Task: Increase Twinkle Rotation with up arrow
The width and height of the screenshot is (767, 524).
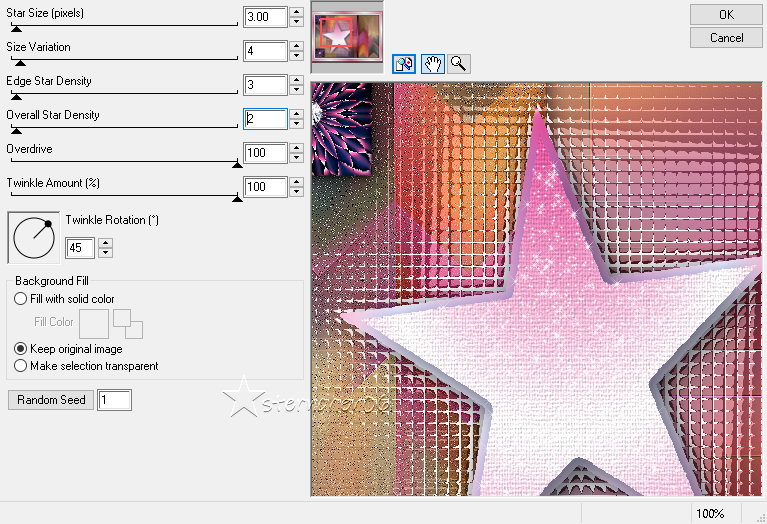Action: pyautogui.click(x=106, y=242)
